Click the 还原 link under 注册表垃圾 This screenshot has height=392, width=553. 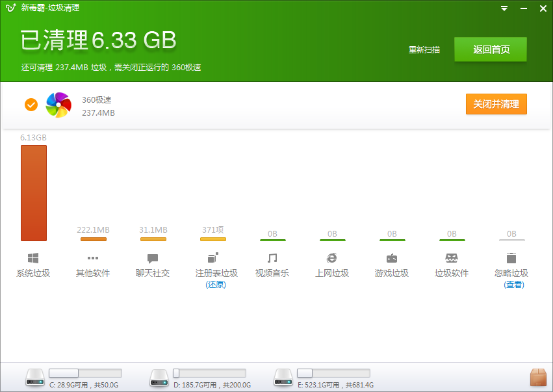(x=216, y=285)
